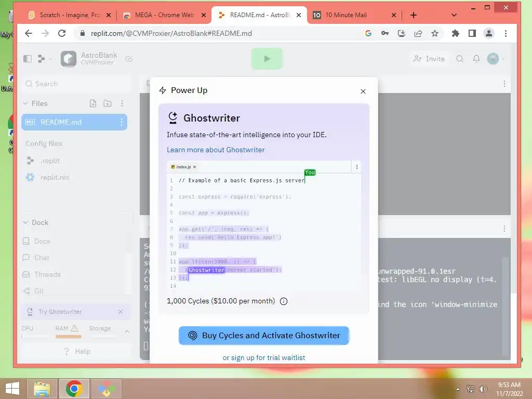Click the Google icon in address bar
The width and height of the screenshot is (532, 399).
pos(368,33)
